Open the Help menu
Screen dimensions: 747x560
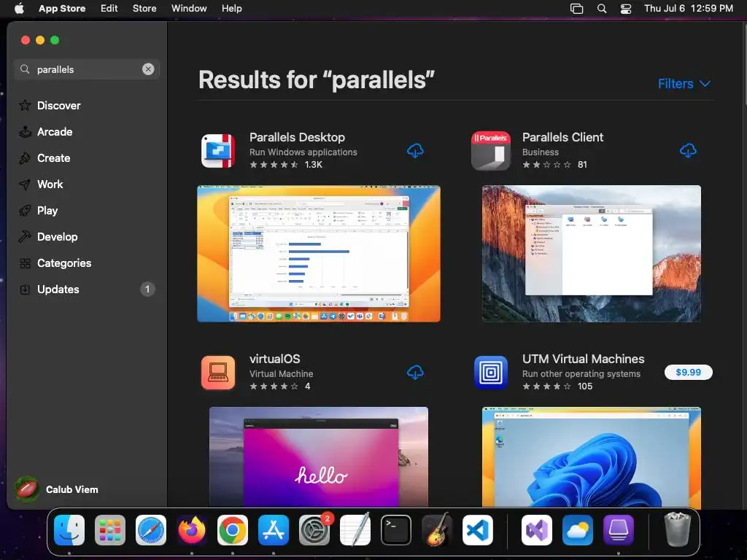click(231, 8)
